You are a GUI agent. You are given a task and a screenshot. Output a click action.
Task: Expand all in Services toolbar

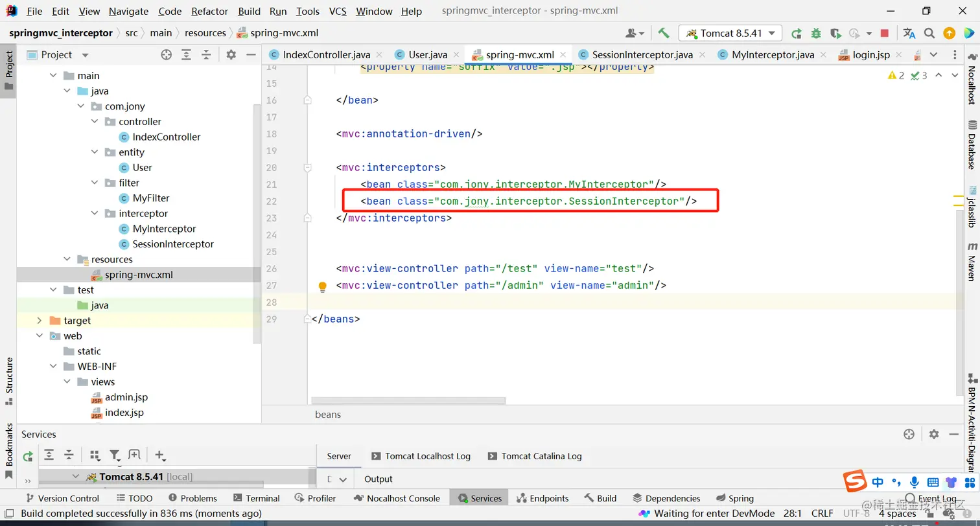point(49,455)
